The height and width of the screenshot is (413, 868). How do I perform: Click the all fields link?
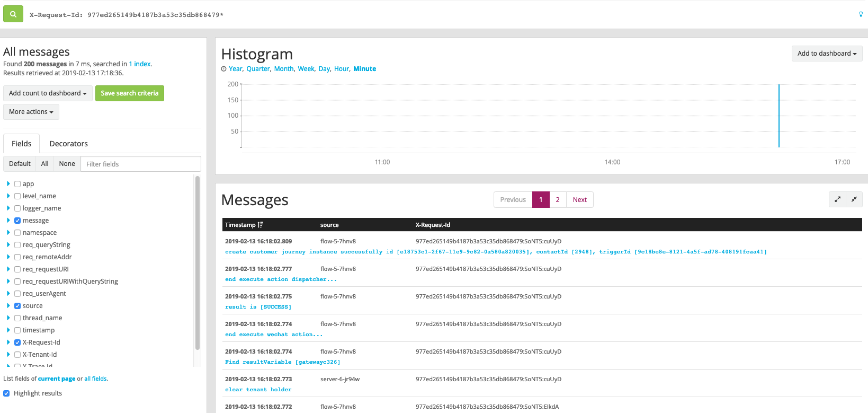[95, 379]
